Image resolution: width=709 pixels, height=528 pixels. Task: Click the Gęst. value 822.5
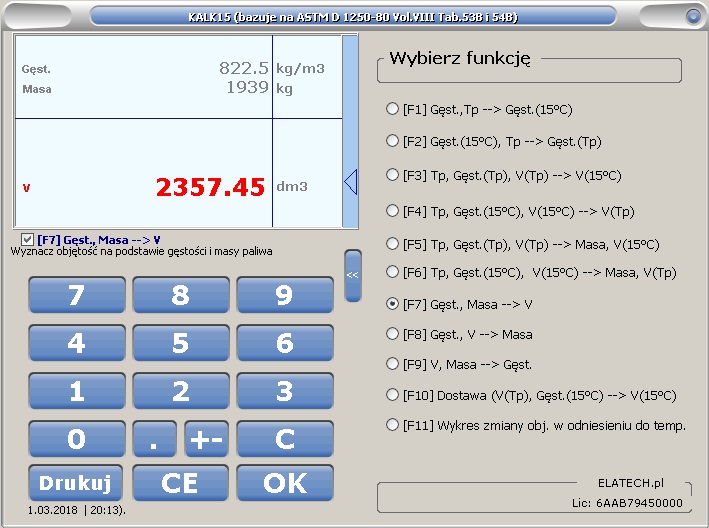tap(244, 68)
